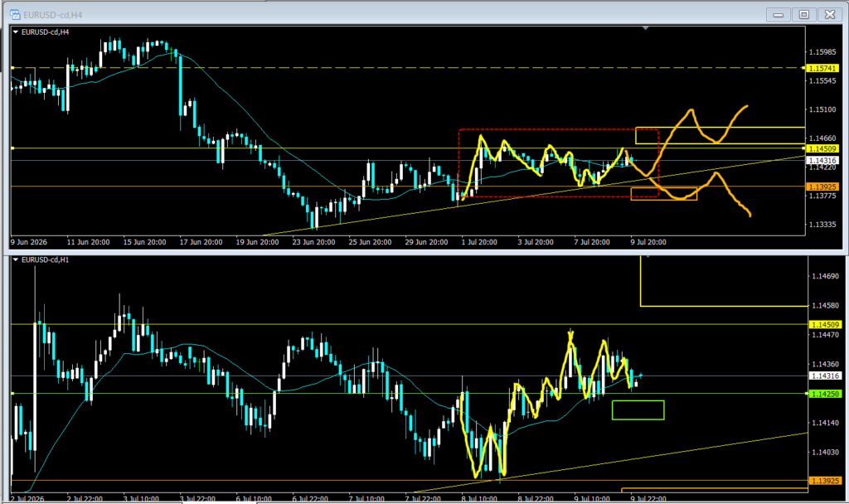Click the 17 Jun 20:00 time label

[201, 242]
